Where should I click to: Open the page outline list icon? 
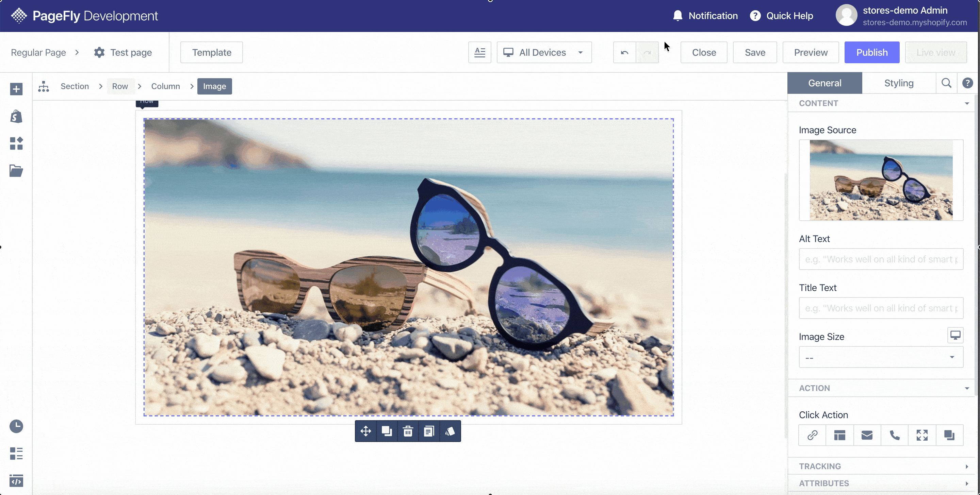[16, 454]
